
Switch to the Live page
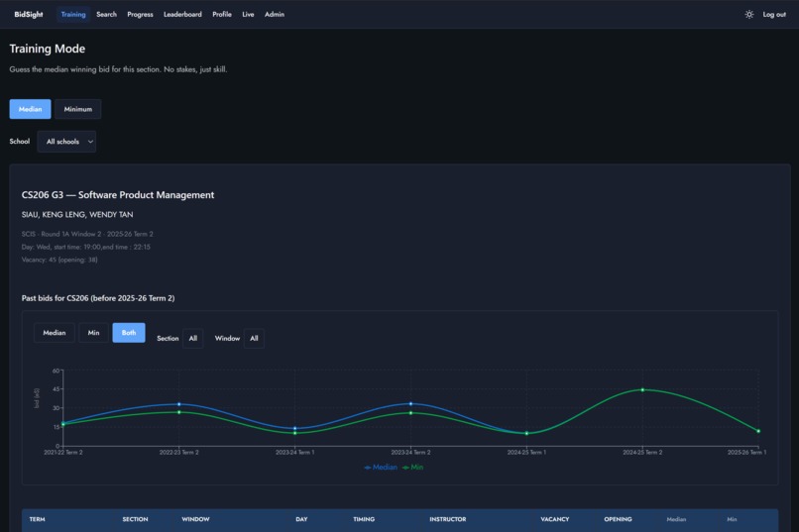pos(248,14)
